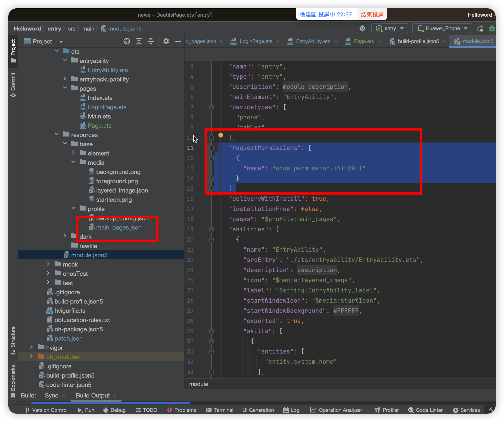The width and height of the screenshot is (504, 422).
Task: Click the locate-in-project crosshair icon
Action: click(127, 41)
